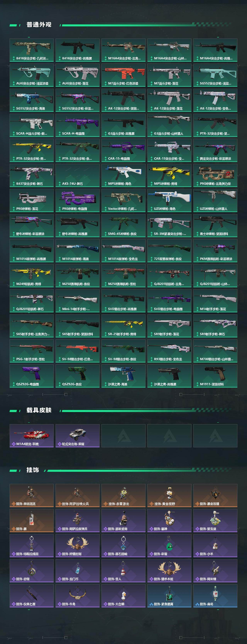Select the 沙漠之鹰-海浪 pistol icon

pos(123,376)
